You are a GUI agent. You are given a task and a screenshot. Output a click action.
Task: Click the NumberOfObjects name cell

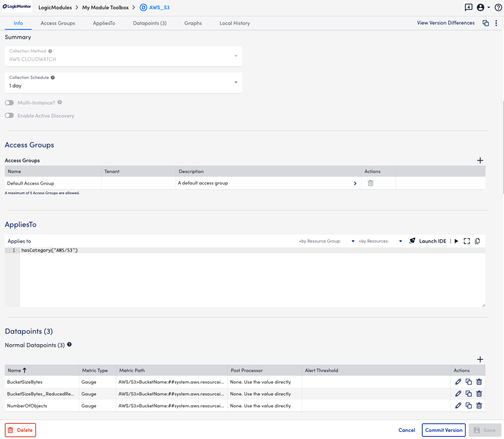[x=42, y=406]
